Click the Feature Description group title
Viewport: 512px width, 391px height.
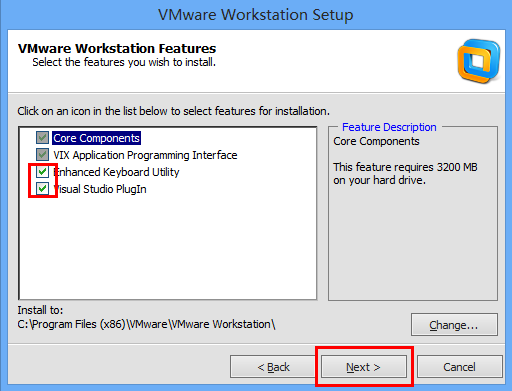click(x=389, y=127)
